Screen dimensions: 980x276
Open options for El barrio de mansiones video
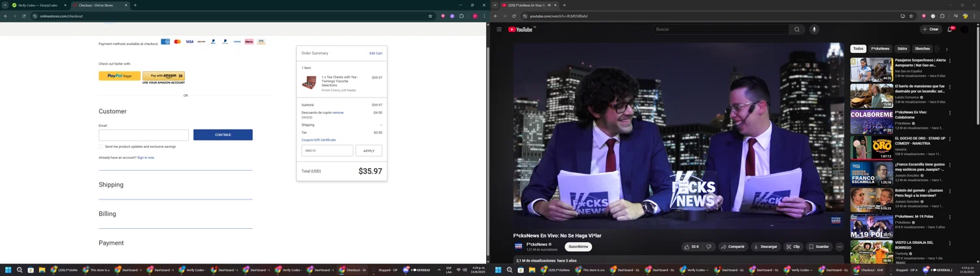pyautogui.click(x=950, y=87)
